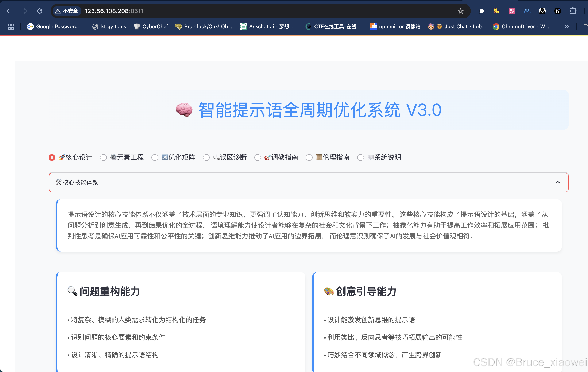This screenshot has height=372, width=588.
Task: Reload the current page
Action: point(40,11)
